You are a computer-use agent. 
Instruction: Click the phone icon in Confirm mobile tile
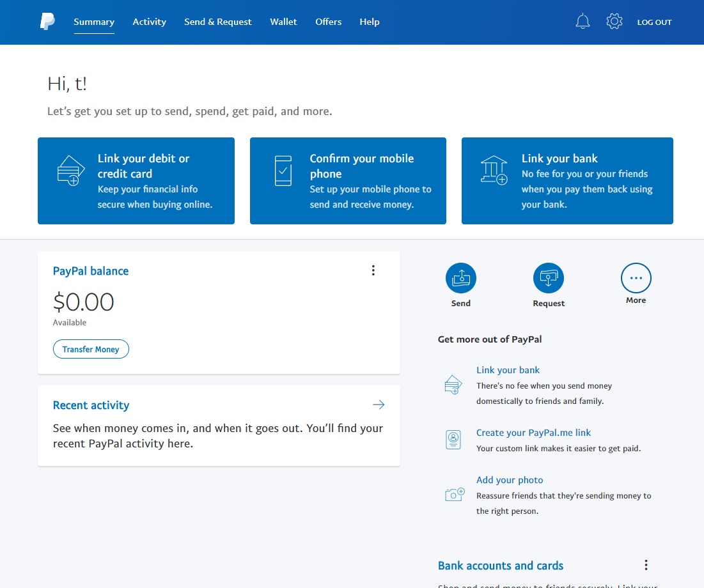click(283, 171)
